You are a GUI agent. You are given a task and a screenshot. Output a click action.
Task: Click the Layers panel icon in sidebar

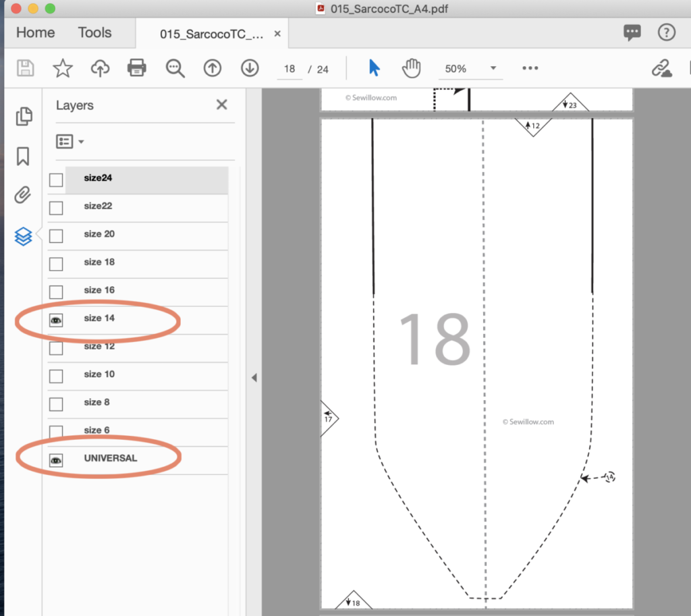pos(24,236)
